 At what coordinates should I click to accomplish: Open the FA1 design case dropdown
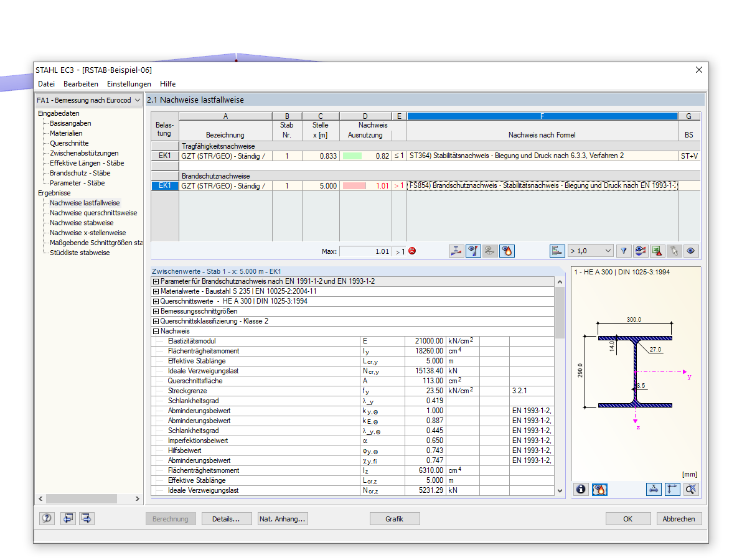[88, 100]
